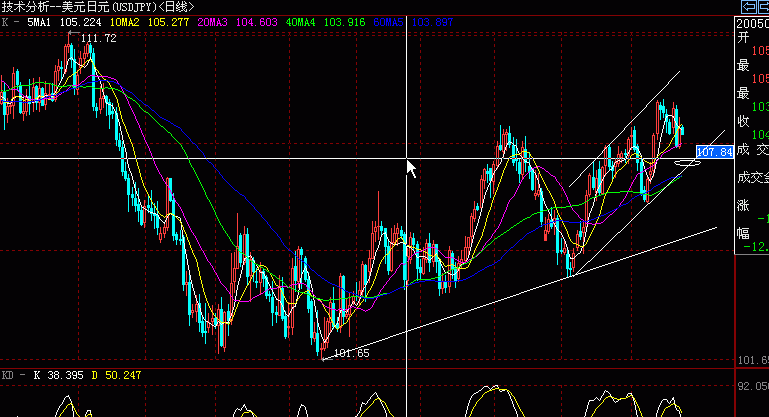The width and height of the screenshot is (769, 417).
Task: Click the date value starting 20050 in info panel
Action: tap(752, 24)
